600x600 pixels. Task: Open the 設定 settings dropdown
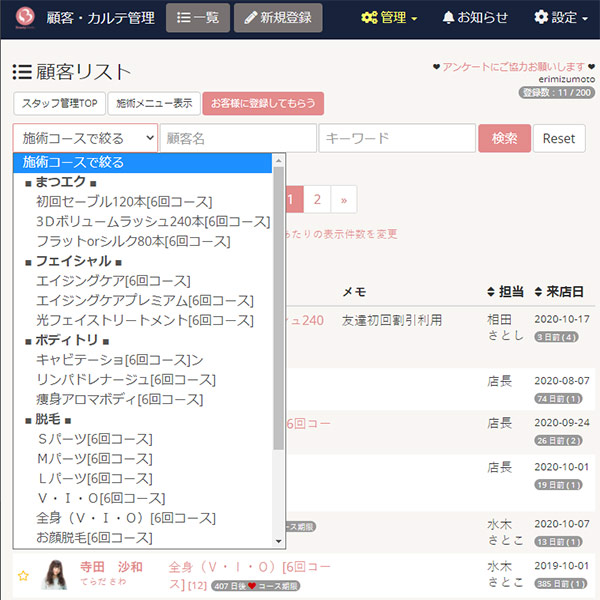pyautogui.click(x=561, y=18)
